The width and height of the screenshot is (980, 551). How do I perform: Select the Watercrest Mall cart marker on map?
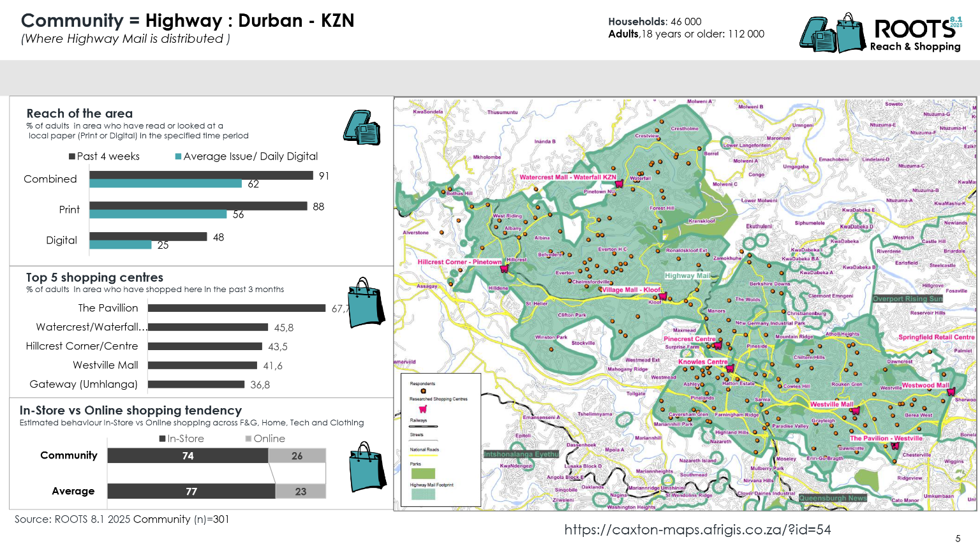[618, 184]
